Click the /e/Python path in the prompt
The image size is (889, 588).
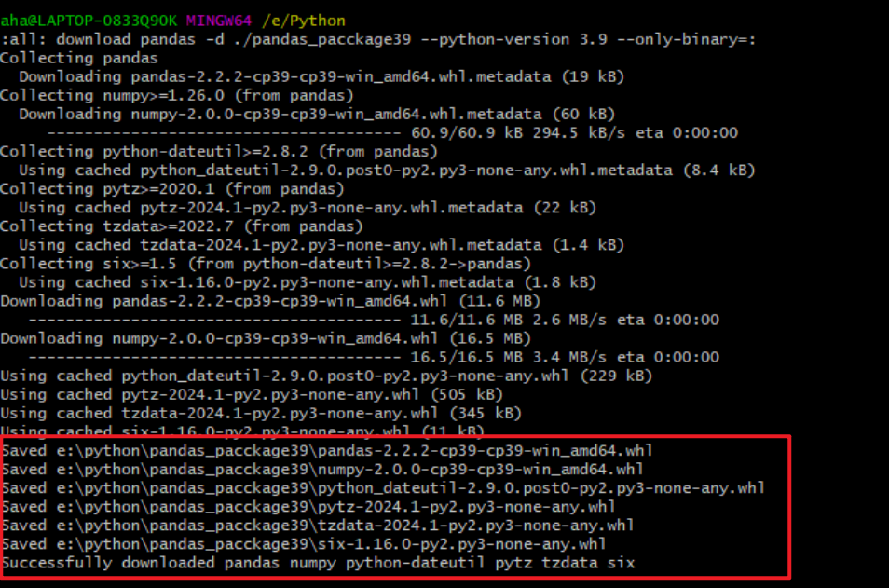click(x=304, y=21)
